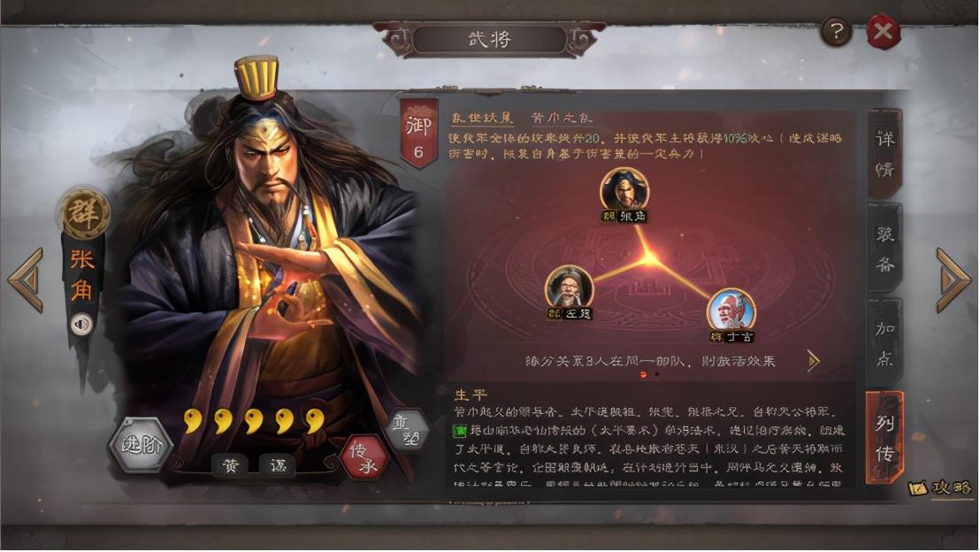This screenshot has height=552, width=980.
Task: Click the gray hexagon button above 传承
Action: click(x=408, y=430)
